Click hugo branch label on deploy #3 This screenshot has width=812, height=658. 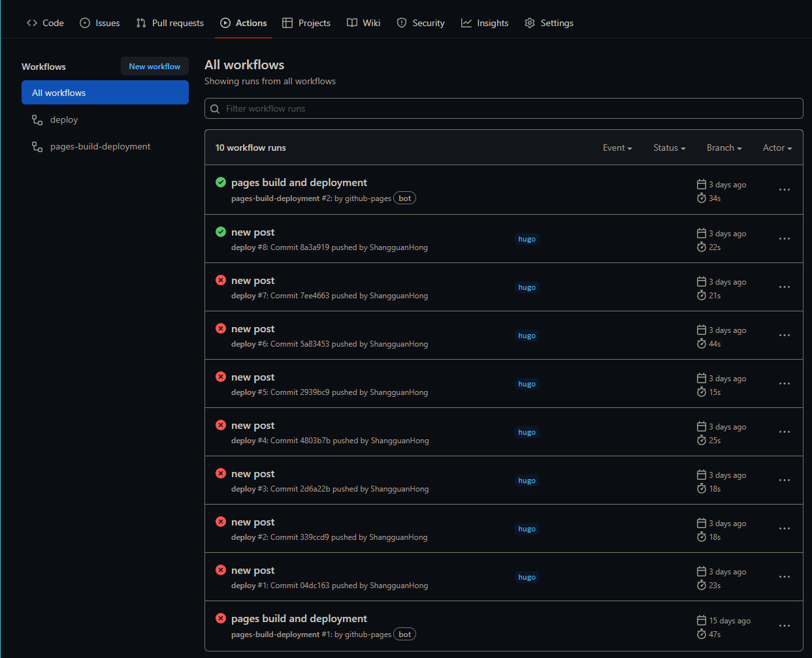(527, 480)
